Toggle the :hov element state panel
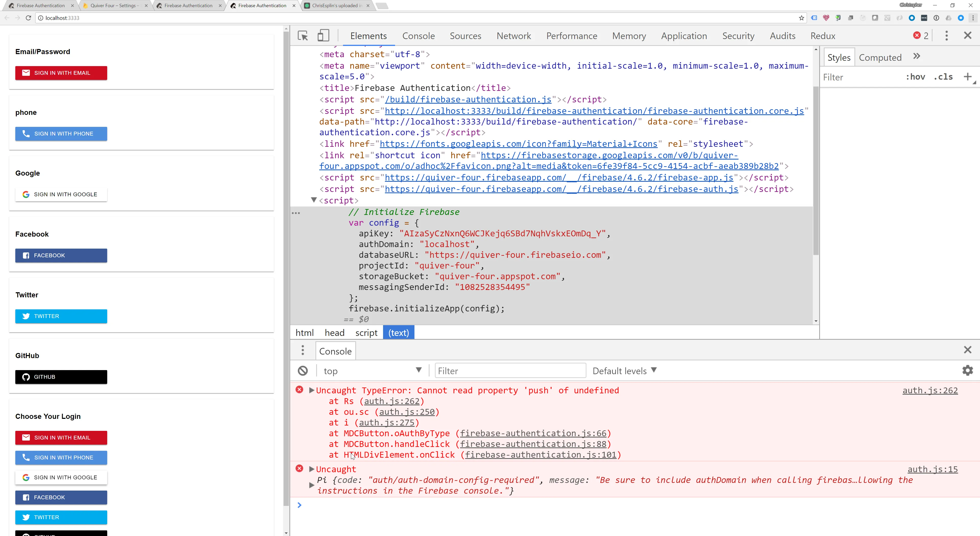Screen dimensions: 980x536 (915, 77)
